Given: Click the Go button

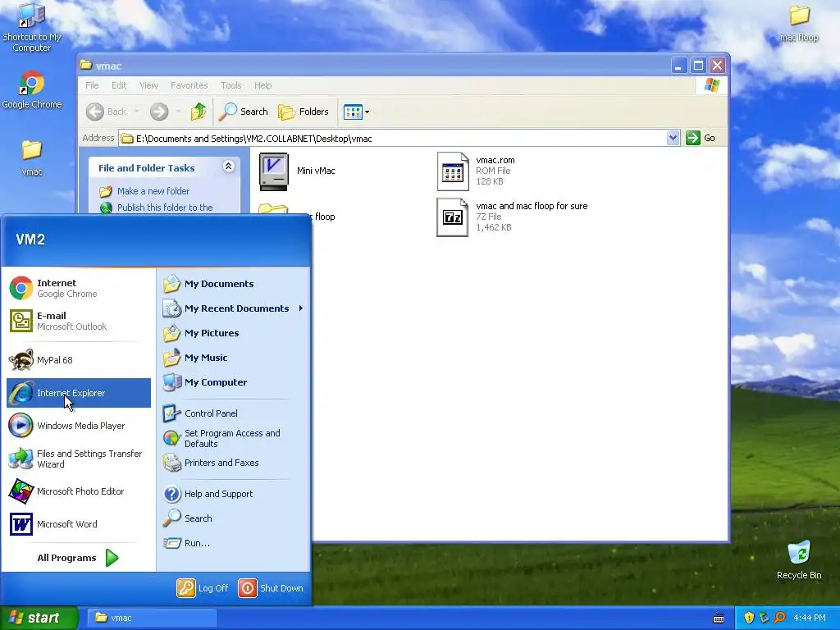Looking at the screenshot, I should [701, 138].
